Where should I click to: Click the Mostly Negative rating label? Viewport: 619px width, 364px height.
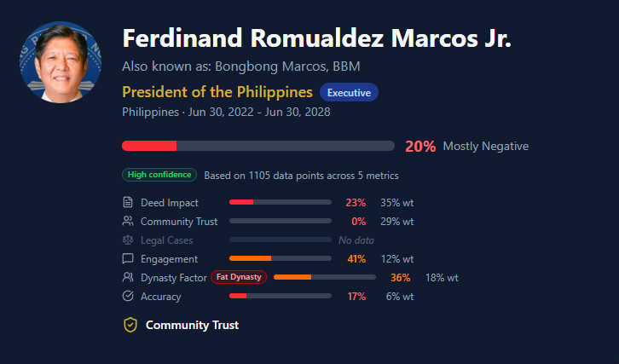[x=485, y=146]
